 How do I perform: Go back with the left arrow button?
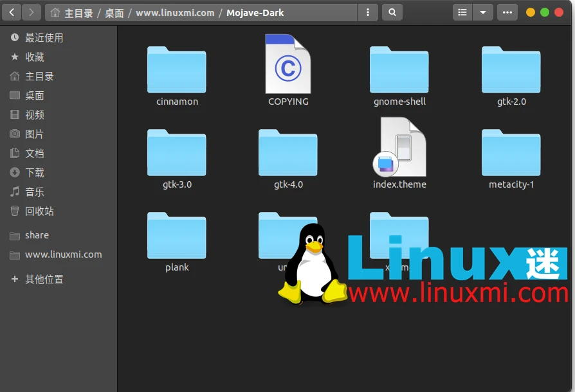click(x=12, y=12)
